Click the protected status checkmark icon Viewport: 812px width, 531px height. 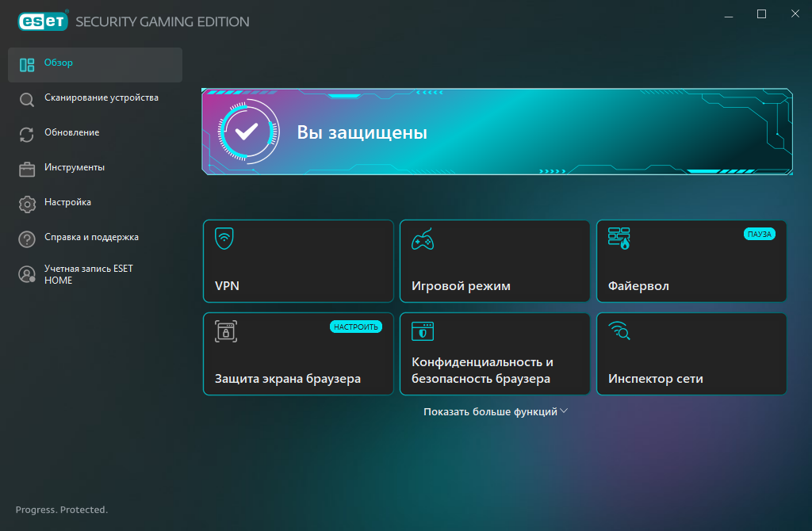click(x=247, y=132)
